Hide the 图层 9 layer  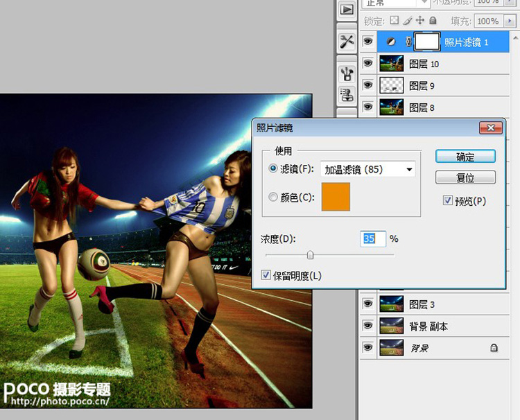[x=367, y=85]
